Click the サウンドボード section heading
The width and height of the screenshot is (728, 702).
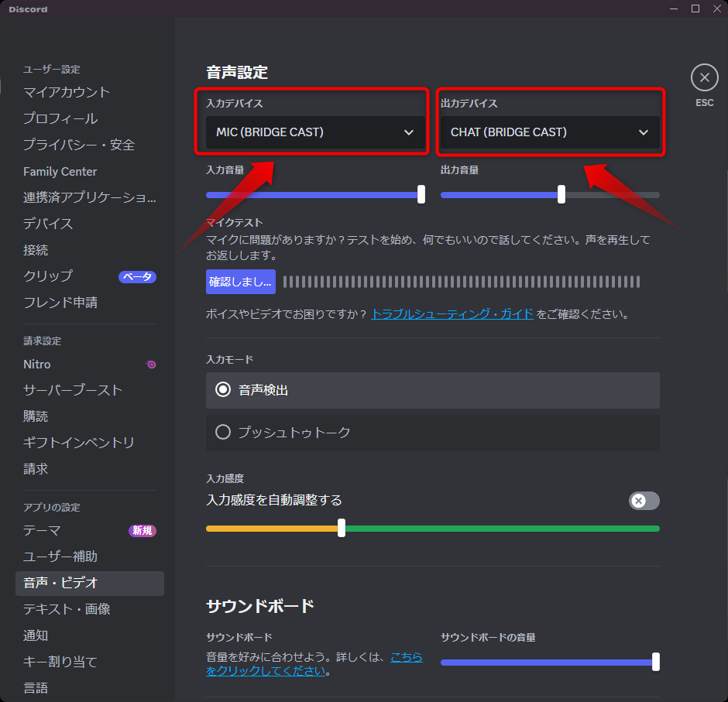tap(260, 606)
